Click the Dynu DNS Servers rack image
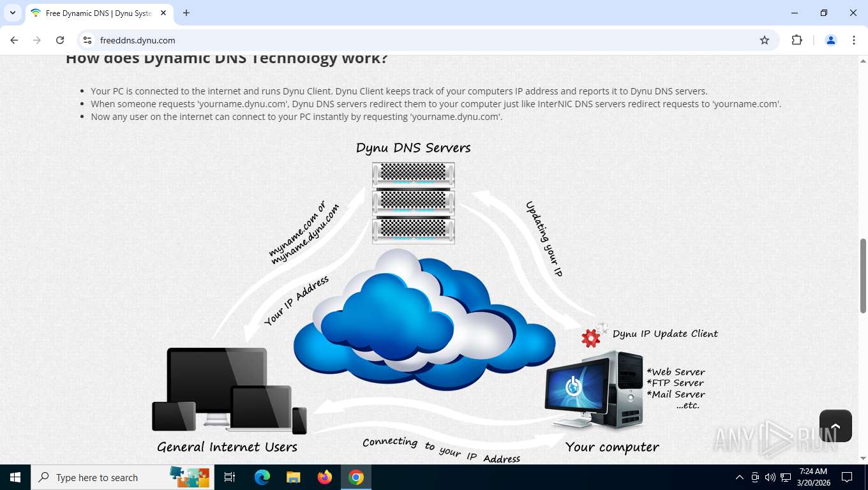868x490 pixels. [414, 203]
